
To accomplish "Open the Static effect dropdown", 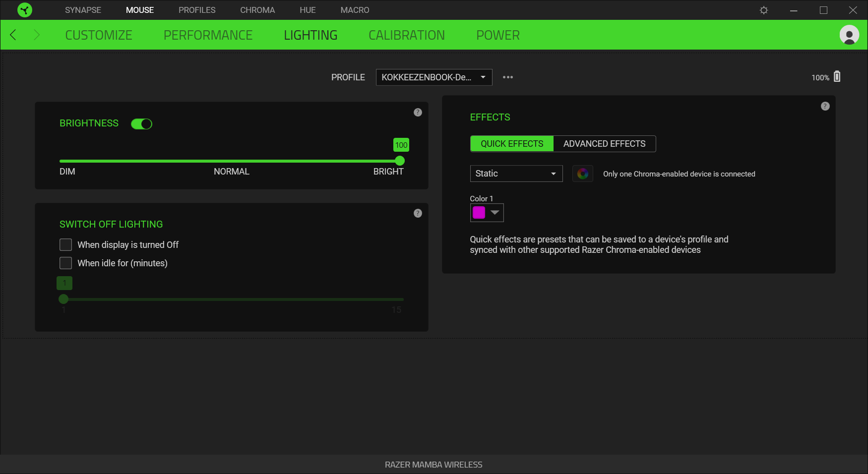I will (516, 174).
